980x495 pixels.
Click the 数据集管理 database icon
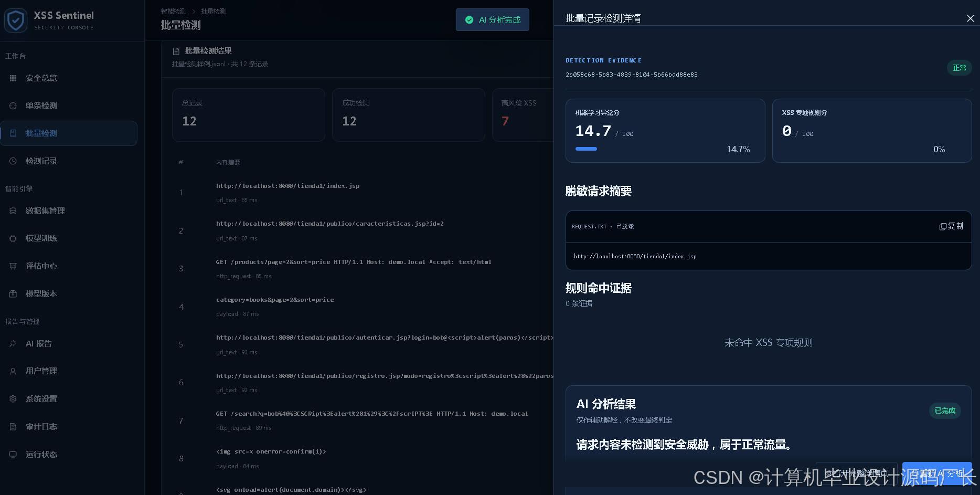[x=13, y=211]
